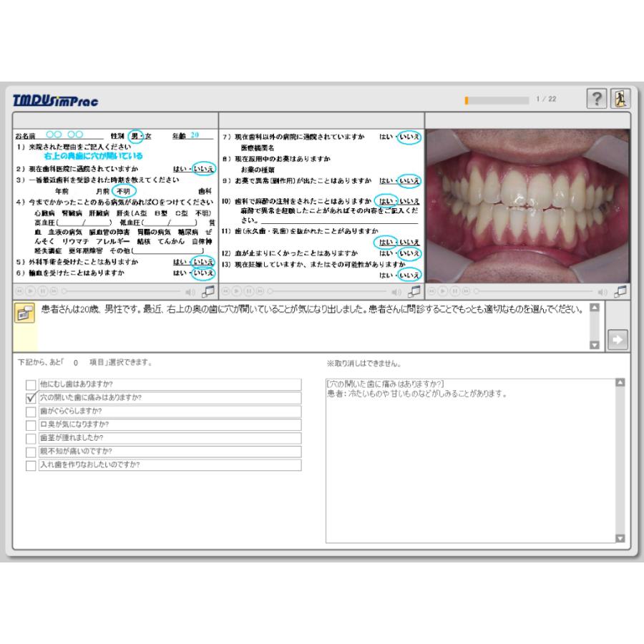Play media in the left questionnaire panel
The width and height of the screenshot is (644, 644).
click(30, 291)
